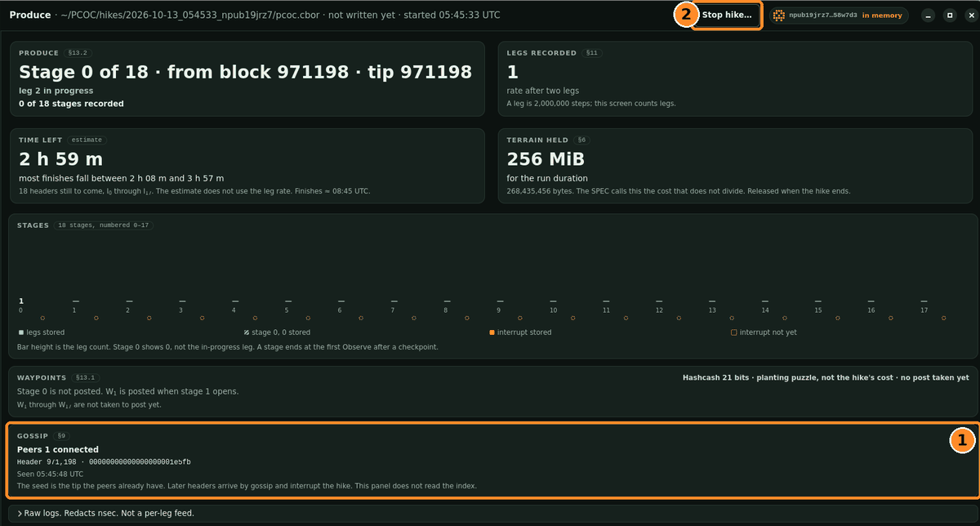Click the orange 'in memory' status label
Image resolution: width=980 pixels, height=526 pixels.
pyautogui.click(x=882, y=16)
